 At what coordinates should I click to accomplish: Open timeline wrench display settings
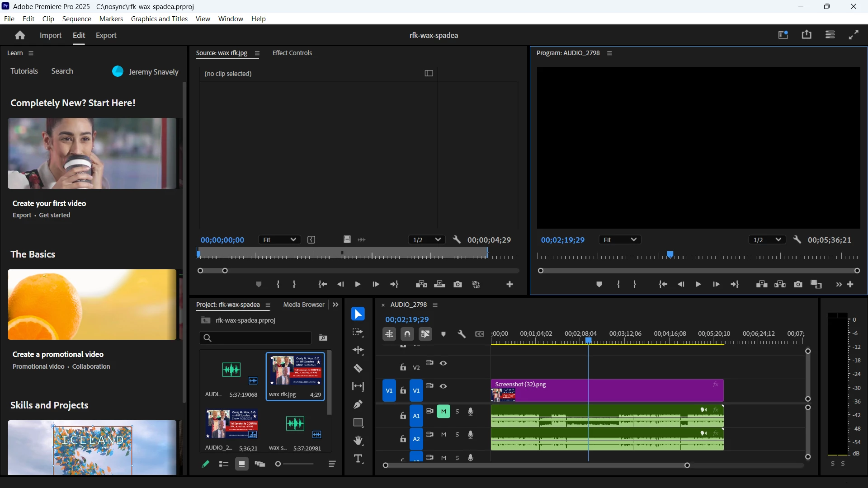[462, 334]
